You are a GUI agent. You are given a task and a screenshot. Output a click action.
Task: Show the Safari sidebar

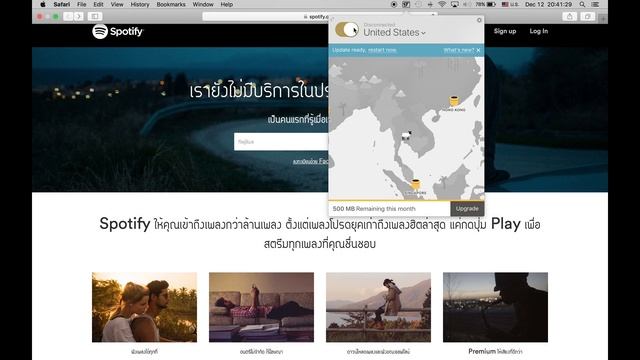(95, 16)
